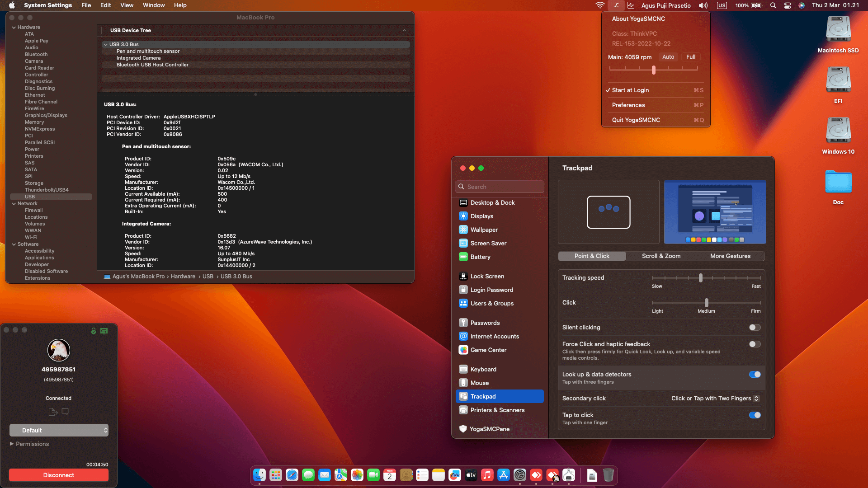Open Battery settings in the sidebar
This screenshot has height=488, width=868.
[480, 257]
